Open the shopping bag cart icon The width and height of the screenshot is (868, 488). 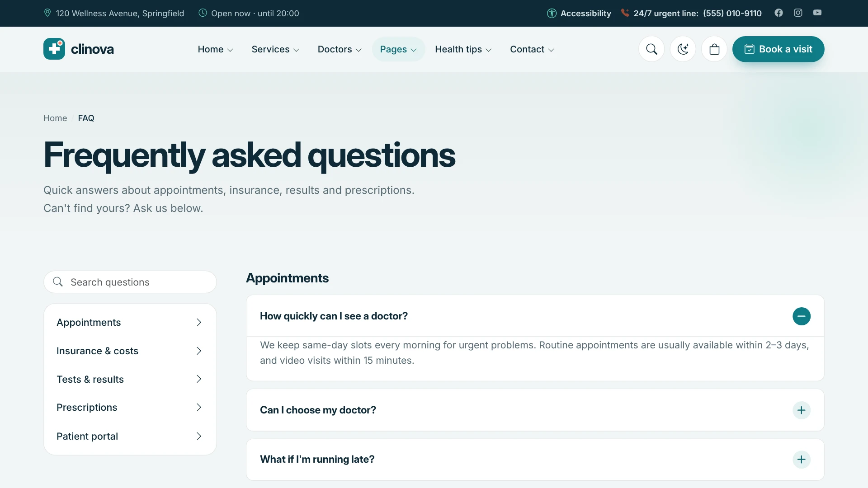pos(714,49)
